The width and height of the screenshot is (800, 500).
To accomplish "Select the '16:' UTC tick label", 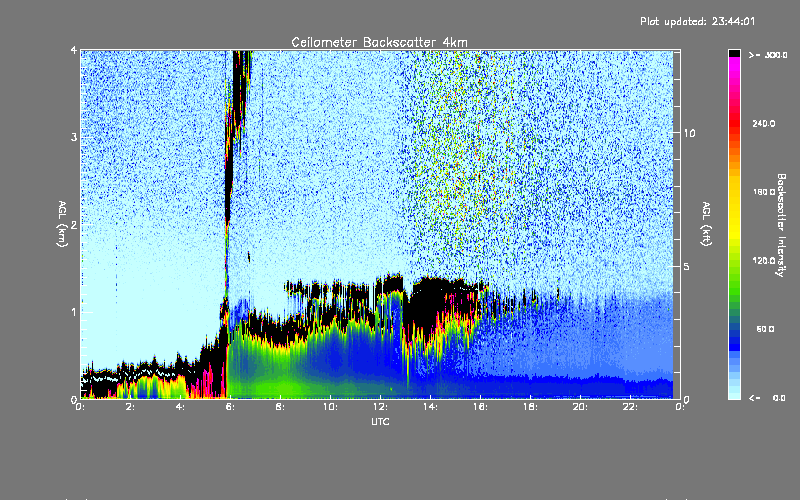I will point(480,407).
